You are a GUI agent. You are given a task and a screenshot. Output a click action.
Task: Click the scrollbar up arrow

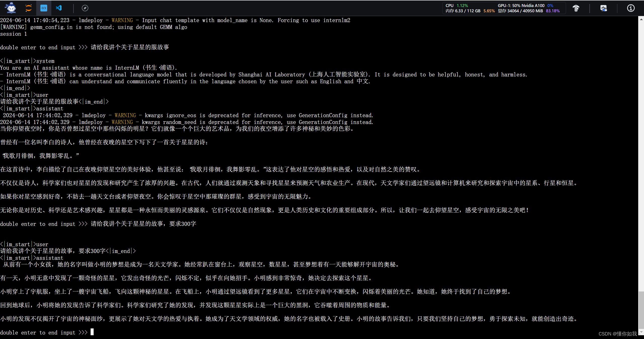tap(641, 19)
